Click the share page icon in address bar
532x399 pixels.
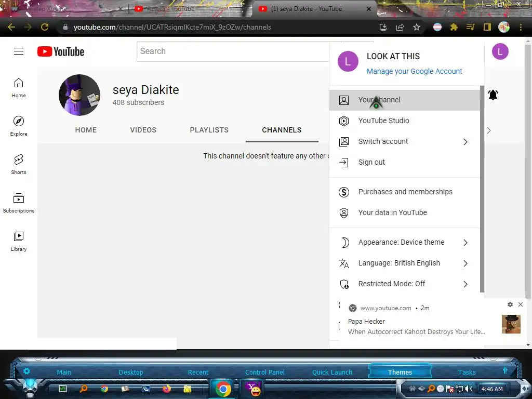click(x=400, y=27)
